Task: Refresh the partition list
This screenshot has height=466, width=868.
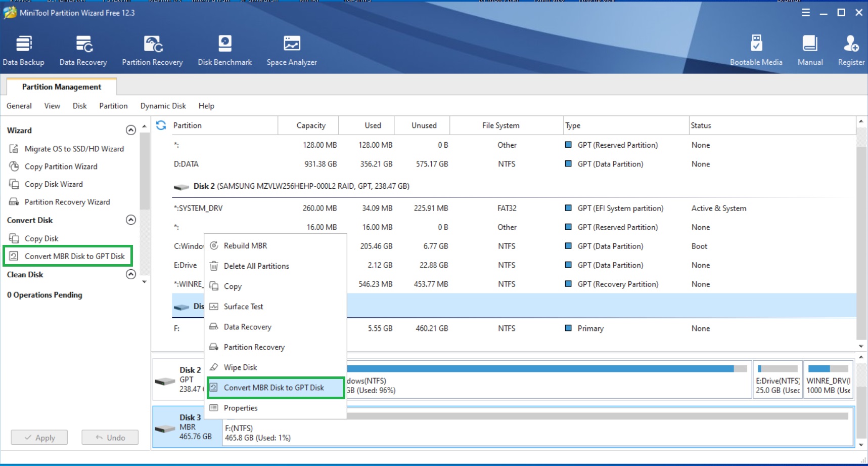Action: (161, 125)
